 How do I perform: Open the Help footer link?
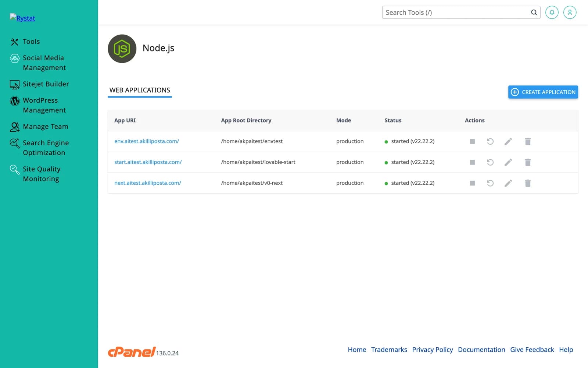566,350
